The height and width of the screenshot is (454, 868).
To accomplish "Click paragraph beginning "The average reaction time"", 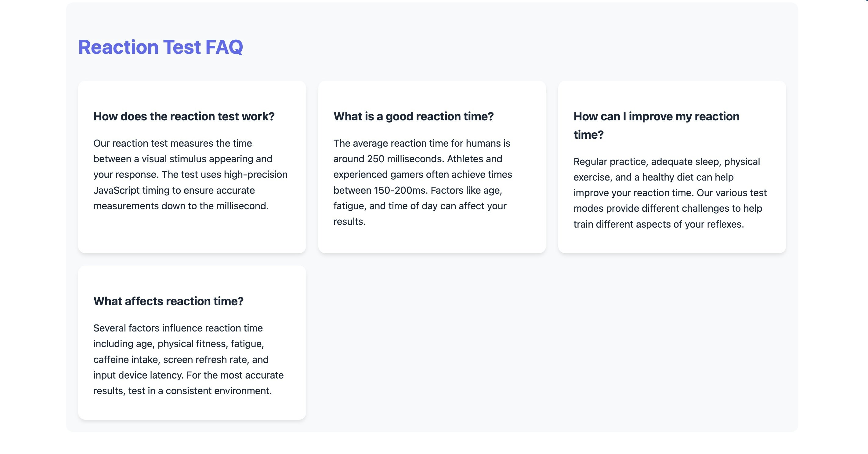I will 422,182.
